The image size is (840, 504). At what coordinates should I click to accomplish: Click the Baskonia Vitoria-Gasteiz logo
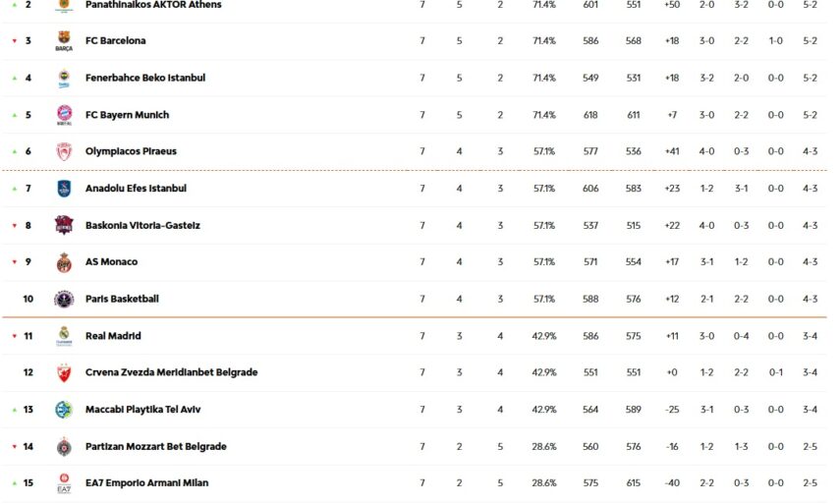[x=64, y=225]
